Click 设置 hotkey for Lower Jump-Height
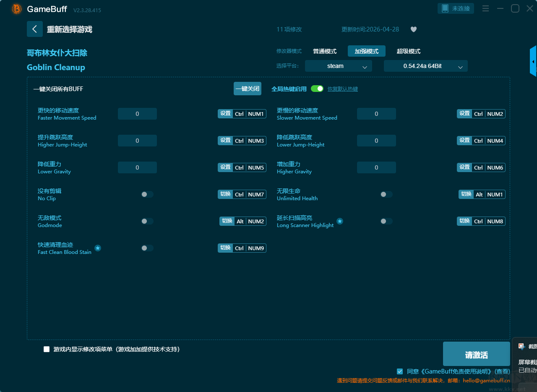 [x=464, y=141]
